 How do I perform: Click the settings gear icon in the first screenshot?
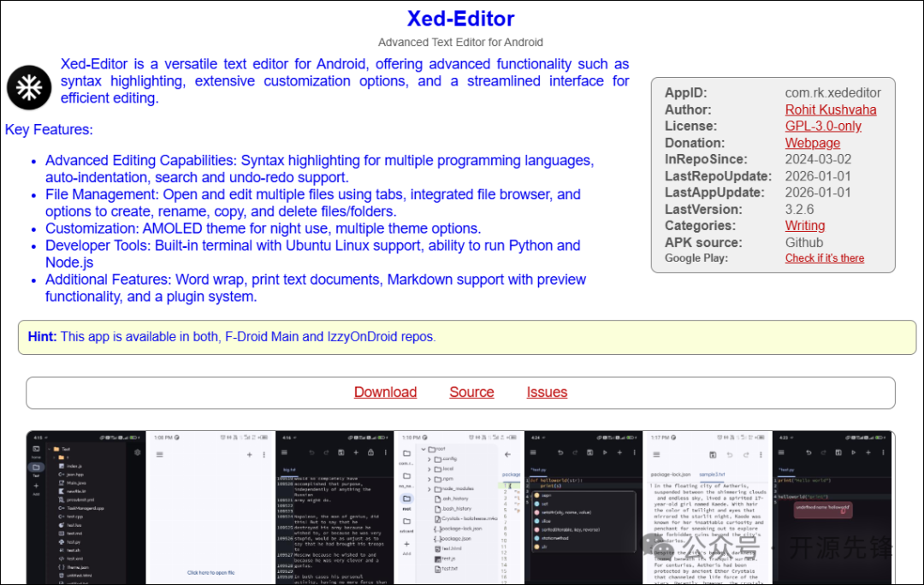[137, 452]
